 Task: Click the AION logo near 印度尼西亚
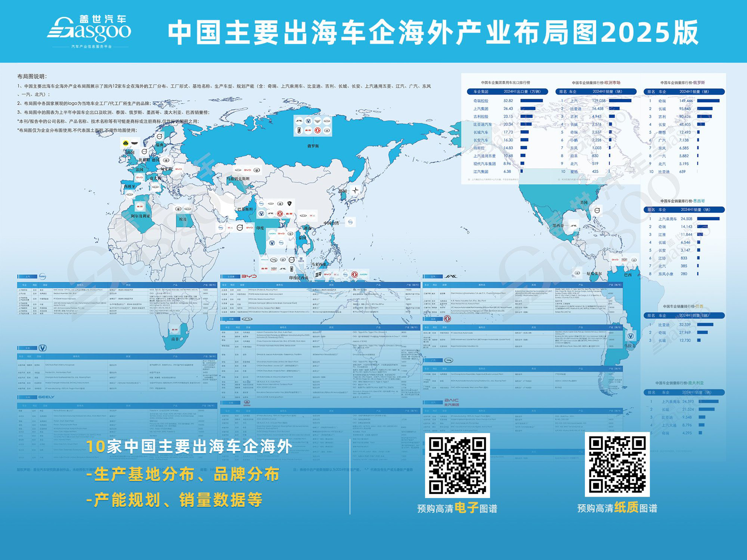pos(363,275)
